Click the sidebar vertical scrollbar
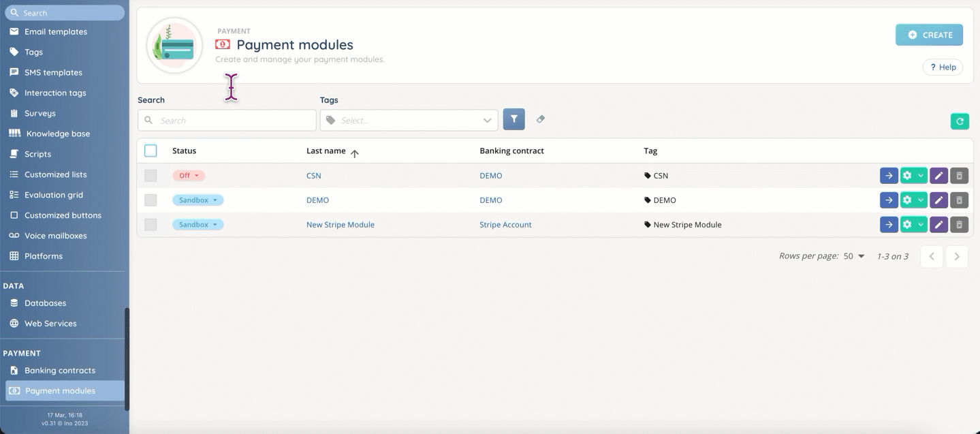The height and width of the screenshot is (434, 980). click(x=127, y=358)
